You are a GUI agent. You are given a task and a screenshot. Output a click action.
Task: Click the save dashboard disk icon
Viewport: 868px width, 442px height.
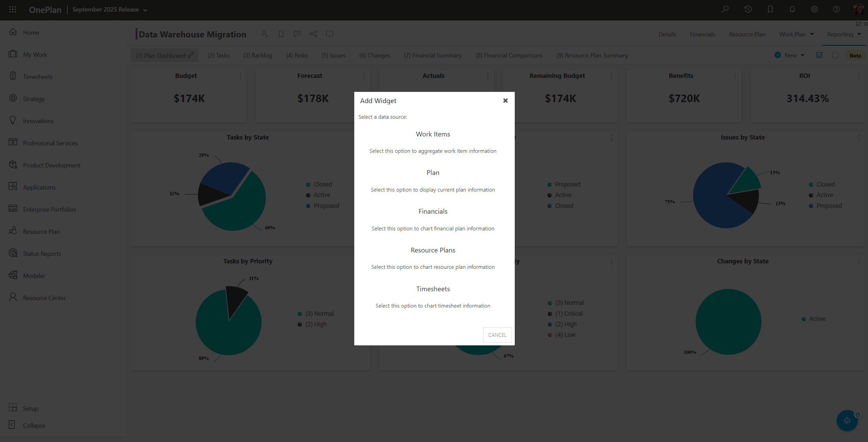(x=819, y=55)
